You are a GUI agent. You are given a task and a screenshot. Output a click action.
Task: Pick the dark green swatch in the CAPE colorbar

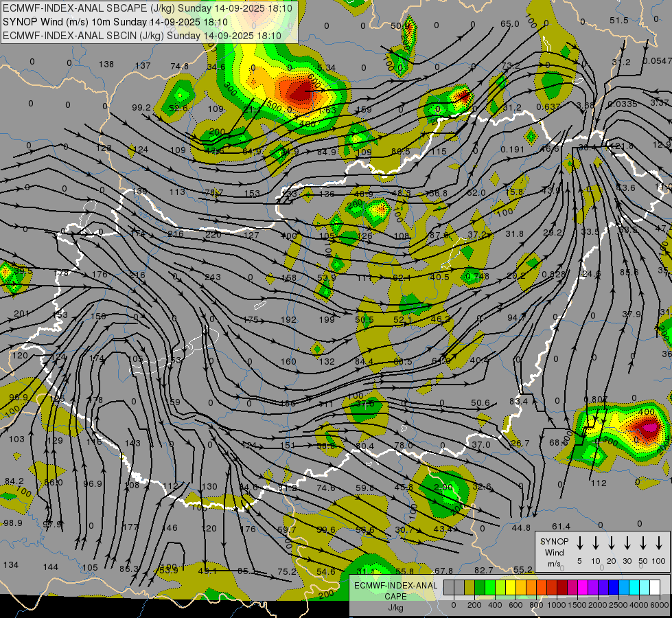tap(480, 587)
